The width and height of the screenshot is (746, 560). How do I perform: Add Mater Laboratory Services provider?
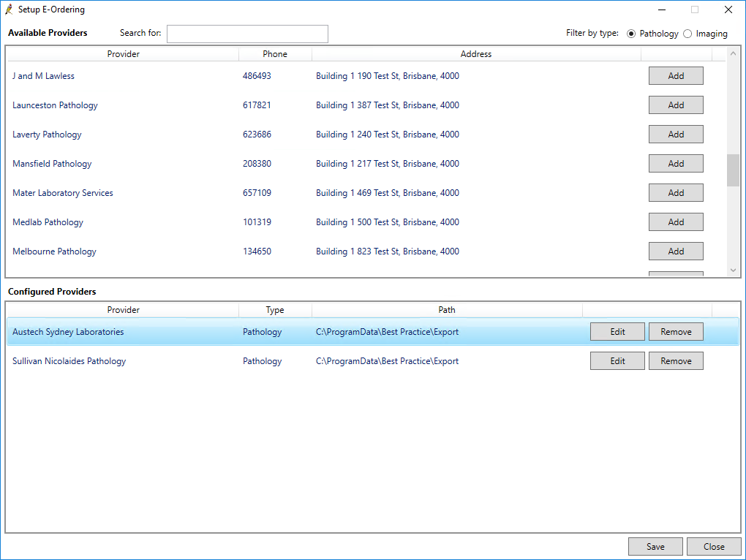[676, 193]
